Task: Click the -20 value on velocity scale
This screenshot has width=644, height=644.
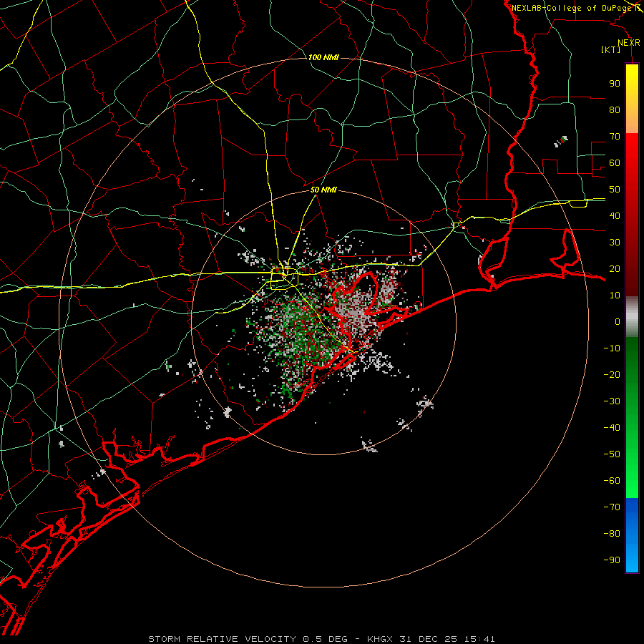Action: pyautogui.click(x=612, y=374)
